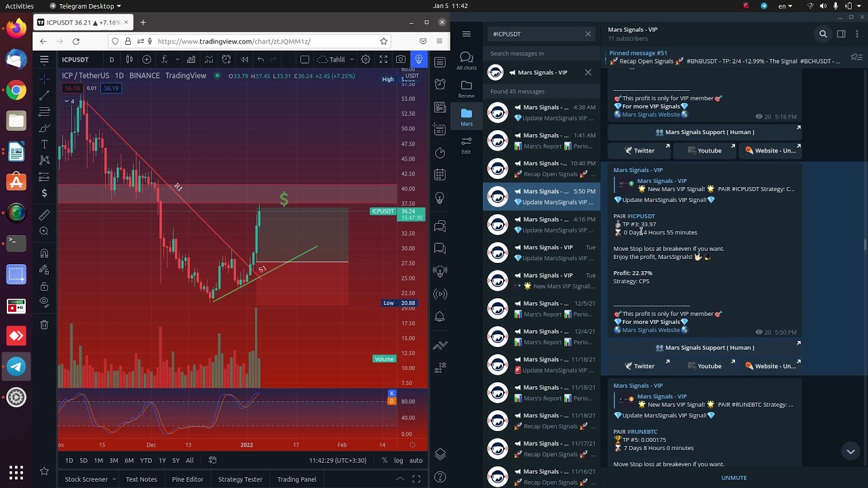Image resolution: width=868 pixels, height=488 pixels.
Task: Toggle hide all drawings eye icon
Action: tap(44, 301)
